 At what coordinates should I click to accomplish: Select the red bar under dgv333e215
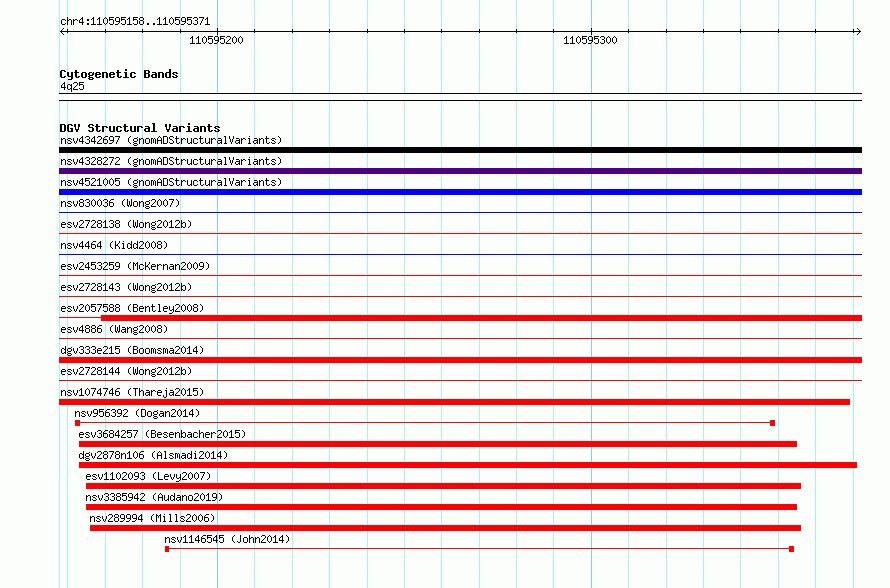click(x=460, y=360)
